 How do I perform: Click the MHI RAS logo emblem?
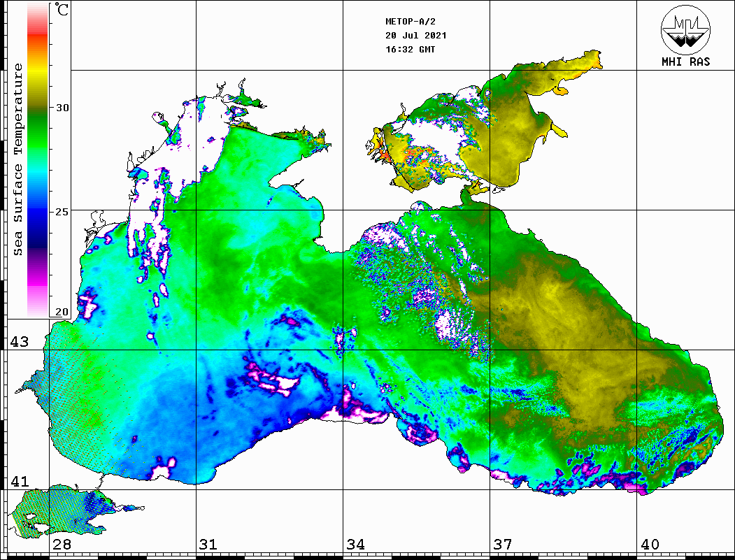coord(685,29)
